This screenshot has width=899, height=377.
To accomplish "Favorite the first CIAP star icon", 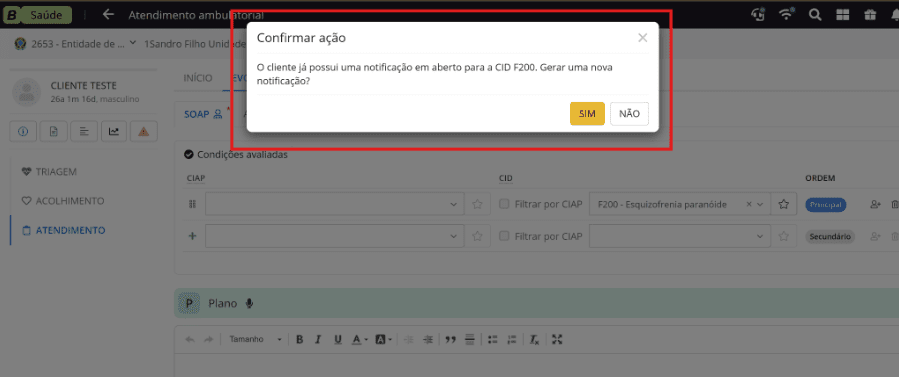I will click(x=477, y=204).
